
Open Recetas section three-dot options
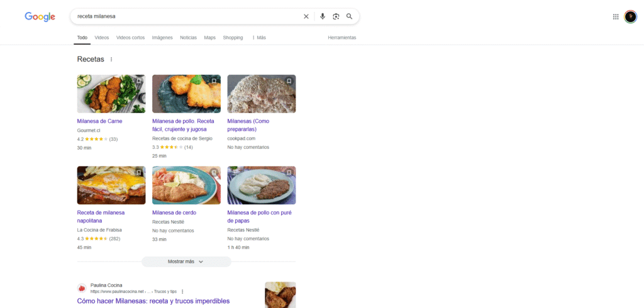pos(111,60)
